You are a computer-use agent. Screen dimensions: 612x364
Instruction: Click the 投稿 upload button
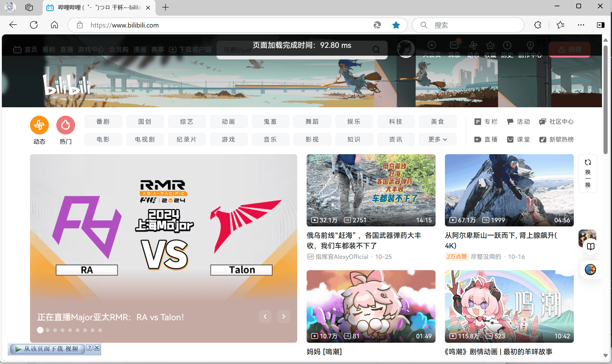pos(569,49)
